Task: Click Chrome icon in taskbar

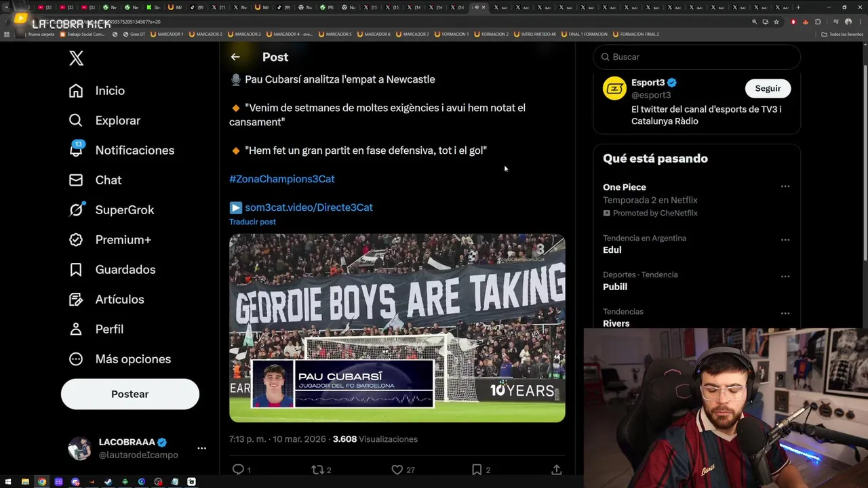Action: (42, 482)
